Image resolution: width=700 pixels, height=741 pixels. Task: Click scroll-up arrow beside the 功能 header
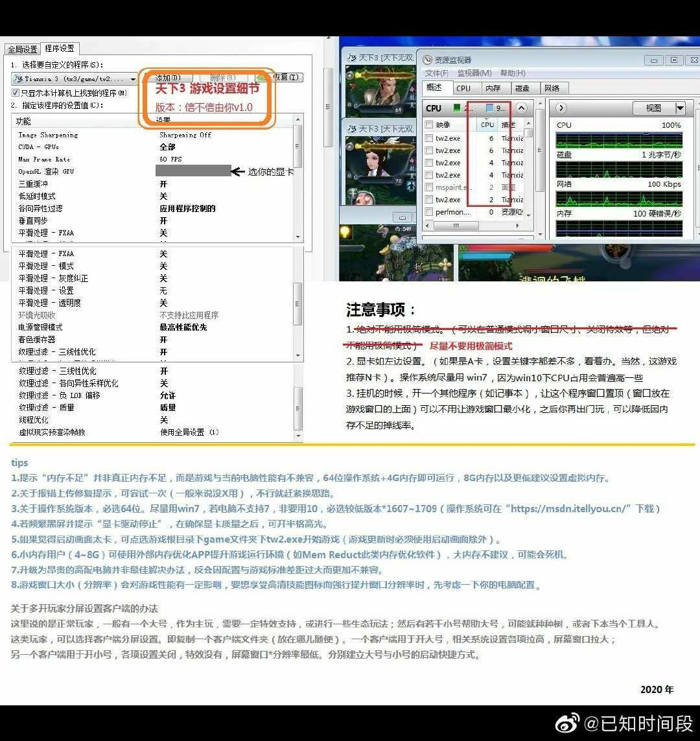click(297, 119)
